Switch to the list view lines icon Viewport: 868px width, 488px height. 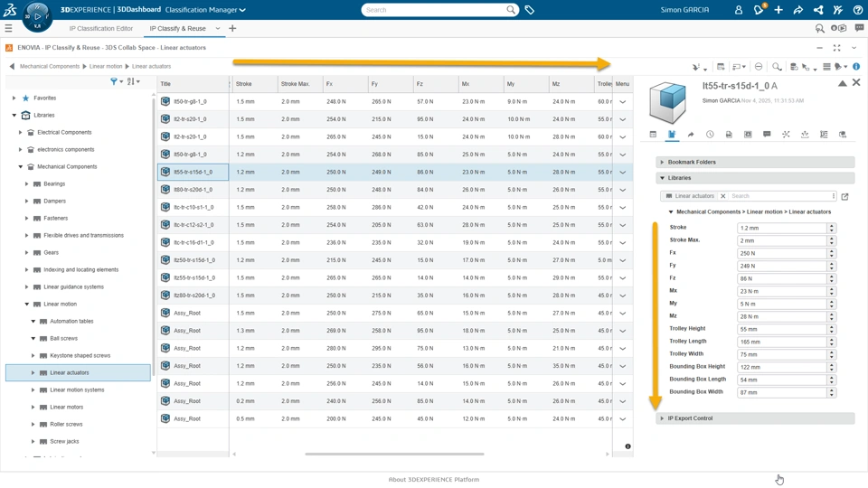pos(826,66)
